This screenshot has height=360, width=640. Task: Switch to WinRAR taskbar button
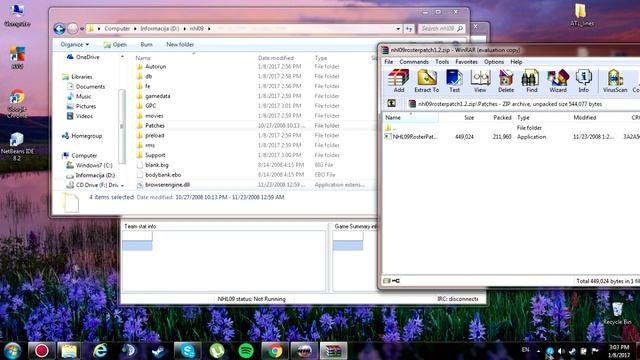[x=333, y=351]
